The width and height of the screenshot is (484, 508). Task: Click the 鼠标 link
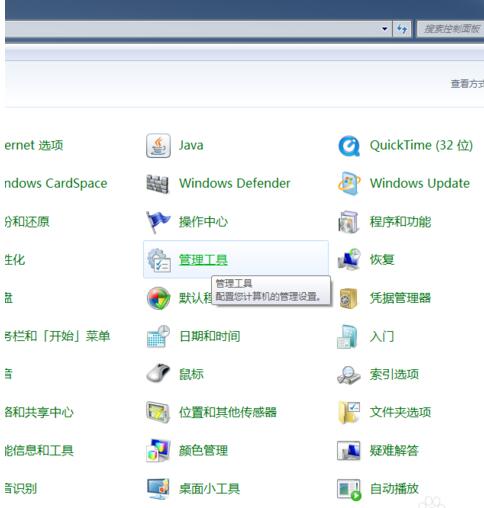pos(191,374)
